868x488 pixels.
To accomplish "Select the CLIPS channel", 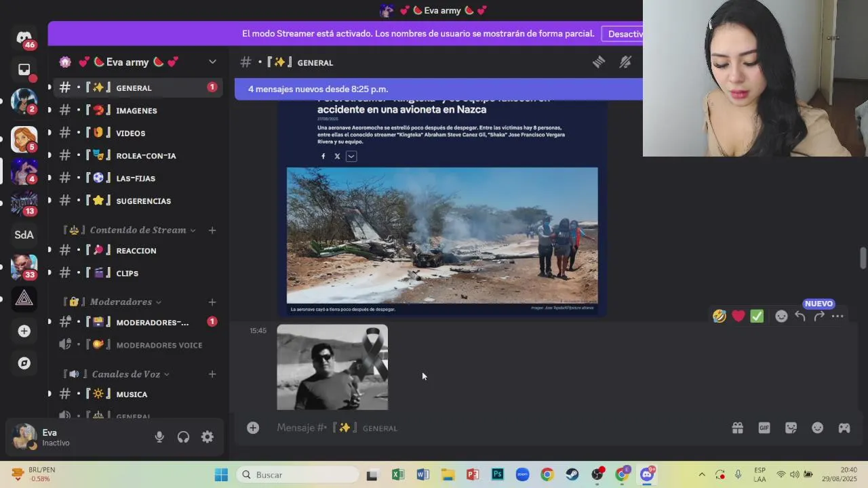I will (x=138, y=273).
